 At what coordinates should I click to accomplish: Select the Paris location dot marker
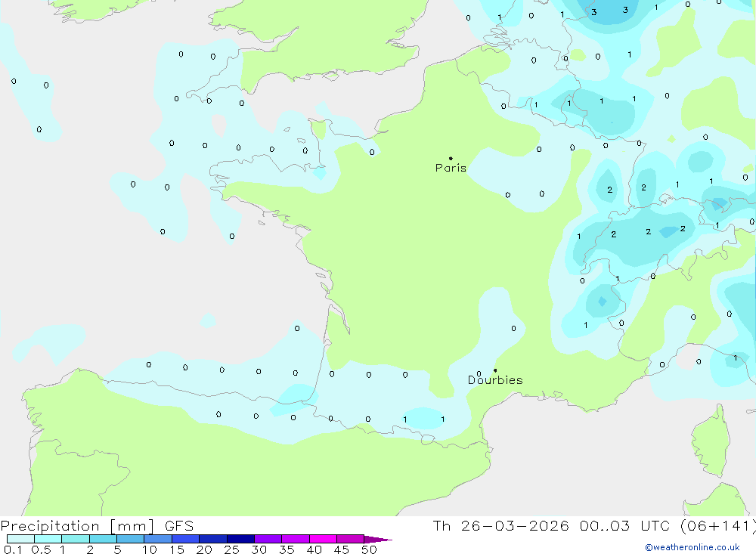(451, 158)
